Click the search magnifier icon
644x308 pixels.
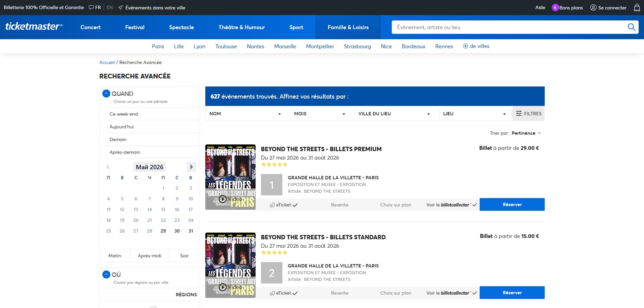[631, 27]
